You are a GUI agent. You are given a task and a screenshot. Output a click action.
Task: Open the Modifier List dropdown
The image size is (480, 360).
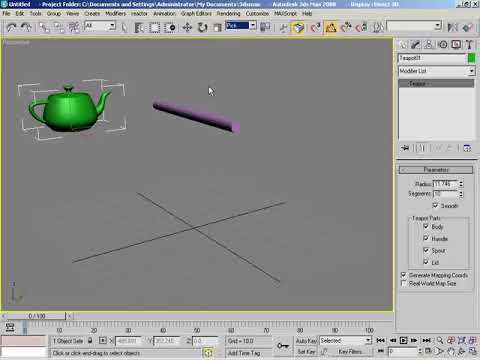pos(436,71)
